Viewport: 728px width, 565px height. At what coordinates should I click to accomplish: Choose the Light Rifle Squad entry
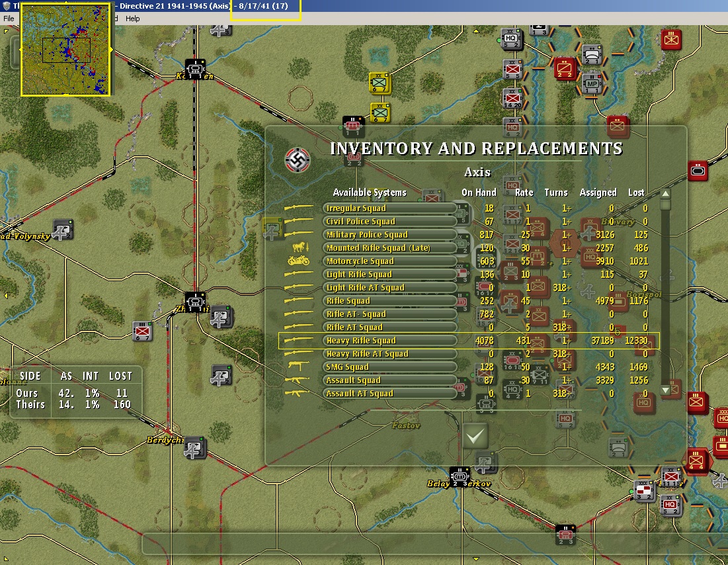coord(390,274)
